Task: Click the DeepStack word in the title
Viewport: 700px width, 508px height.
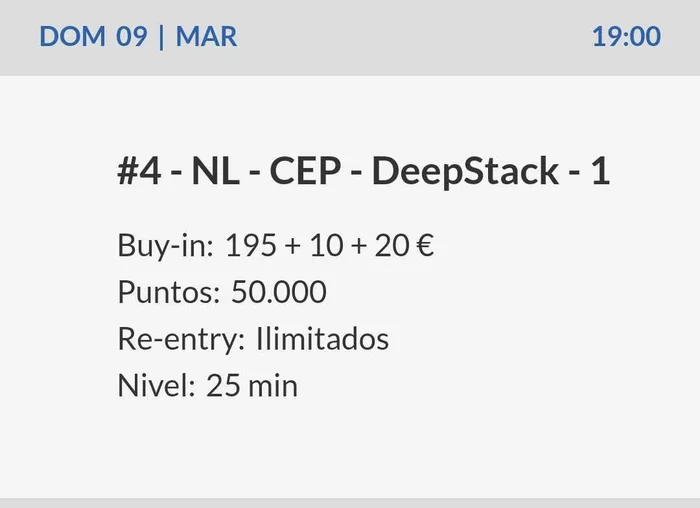Action: [x=465, y=172]
